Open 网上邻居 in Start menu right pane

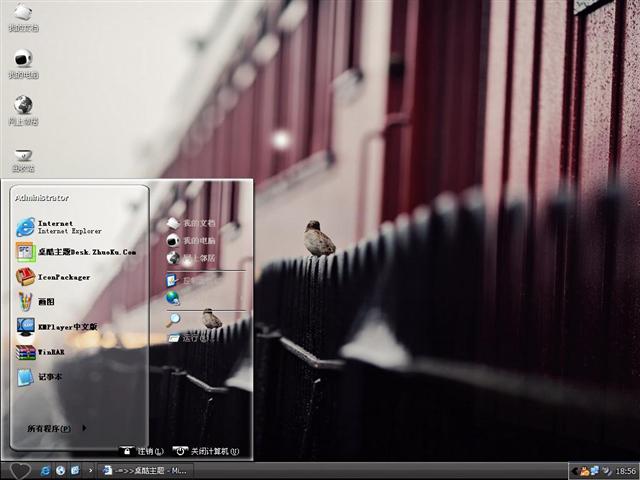click(191, 258)
